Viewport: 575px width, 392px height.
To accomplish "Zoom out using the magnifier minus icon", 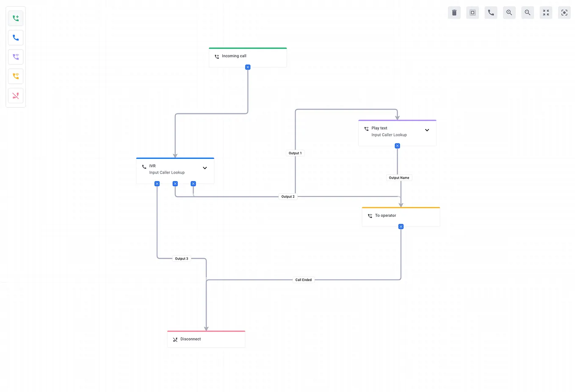I will 528,12.
